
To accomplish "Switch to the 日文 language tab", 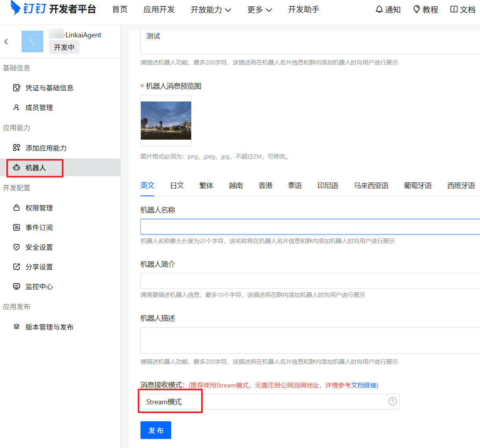I will [177, 185].
